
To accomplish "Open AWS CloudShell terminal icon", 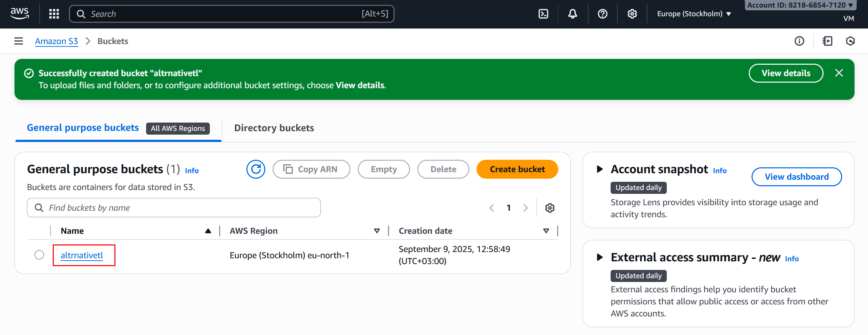I will [543, 14].
